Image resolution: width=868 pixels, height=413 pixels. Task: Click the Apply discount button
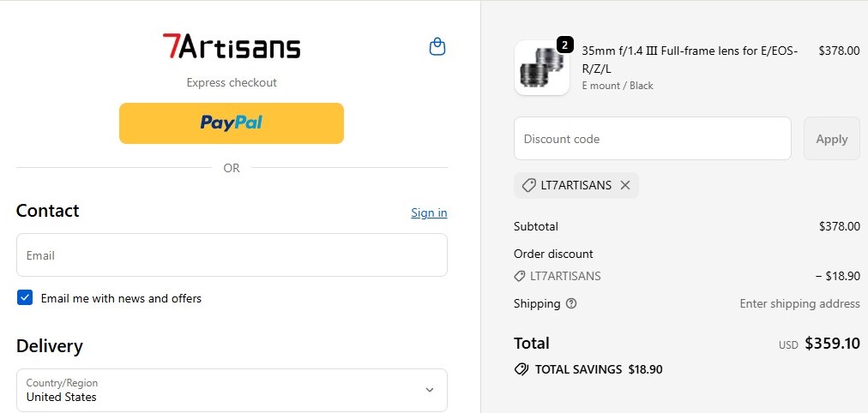pos(831,139)
